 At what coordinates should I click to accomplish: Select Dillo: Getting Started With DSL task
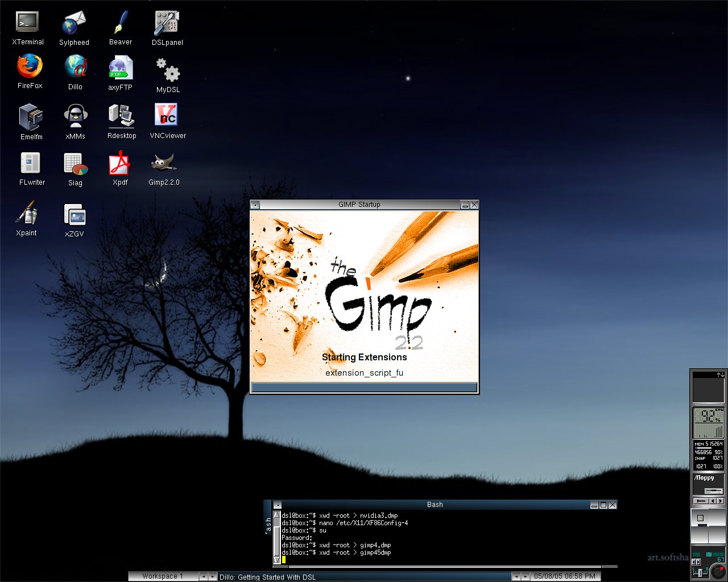click(x=365, y=576)
